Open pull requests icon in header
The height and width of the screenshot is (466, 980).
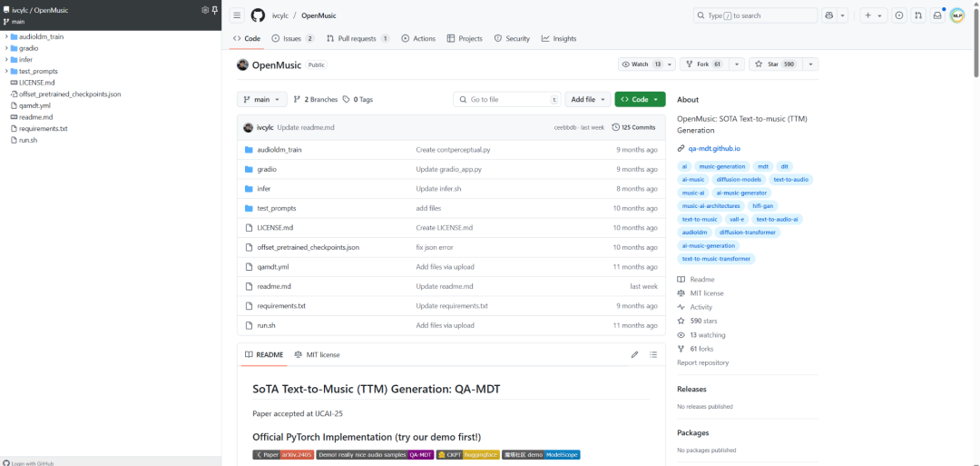click(918, 15)
